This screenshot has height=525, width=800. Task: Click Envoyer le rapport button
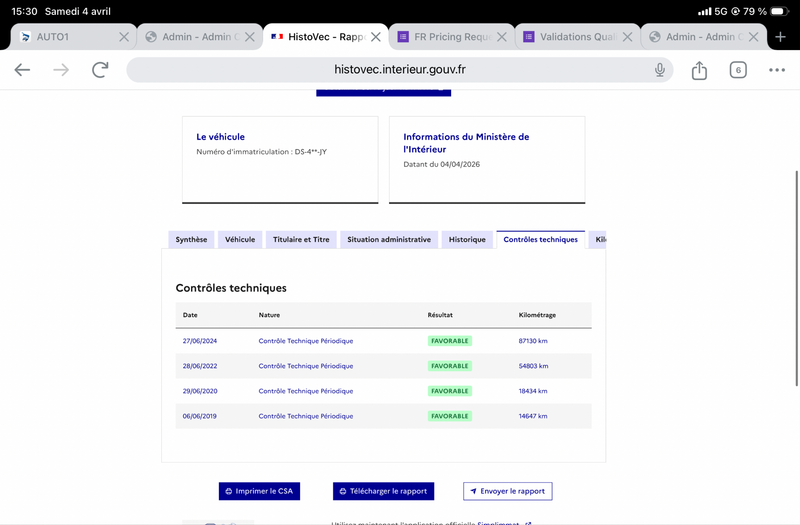point(508,491)
